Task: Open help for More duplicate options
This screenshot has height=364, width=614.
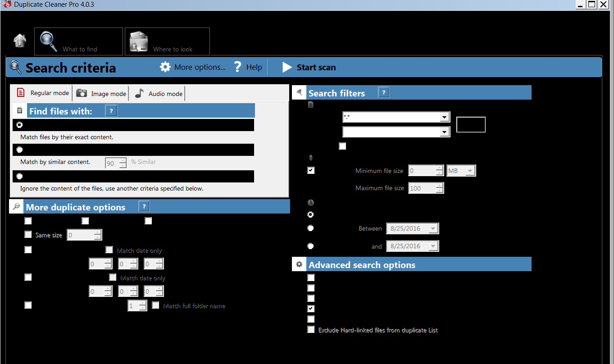Action: pyautogui.click(x=144, y=207)
